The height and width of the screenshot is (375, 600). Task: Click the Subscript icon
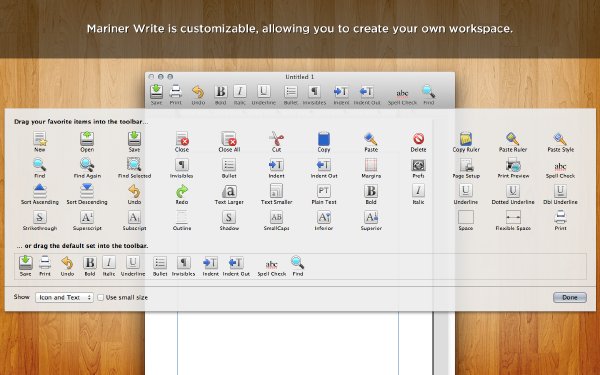click(x=134, y=217)
